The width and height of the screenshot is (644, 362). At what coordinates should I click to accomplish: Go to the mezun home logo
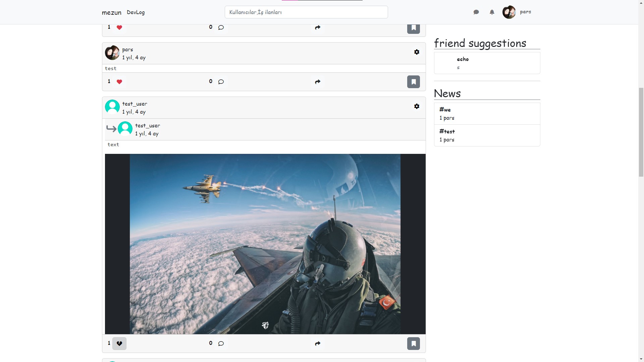point(111,12)
